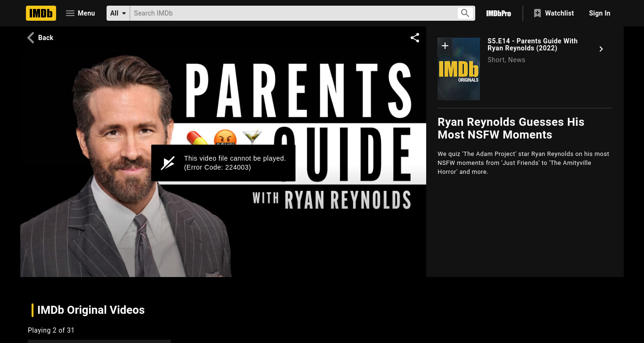Focus the Search IMDb field
Viewport: 644px width, 343px height.
click(293, 13)
